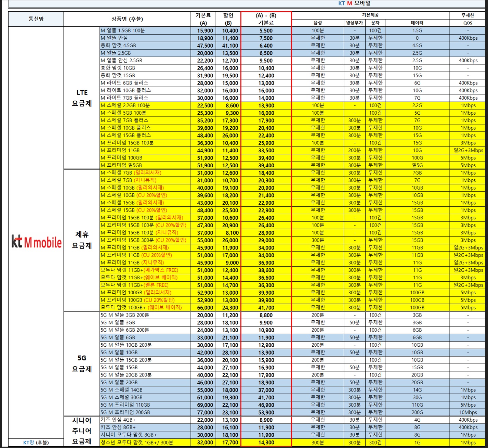This screenshot has width=488, height=448.
Task: Click the 5G M 알뜰 3GB 200분 plan
Action: [x=125, y=315]
